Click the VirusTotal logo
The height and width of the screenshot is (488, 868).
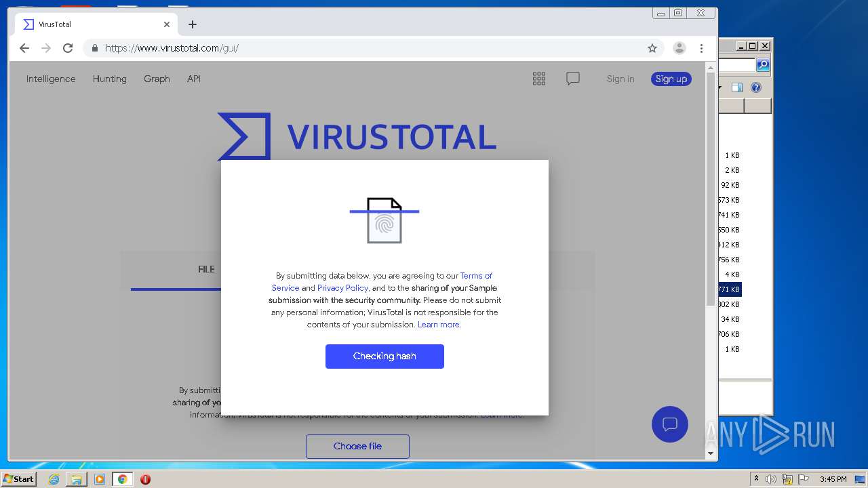(357, 136)
